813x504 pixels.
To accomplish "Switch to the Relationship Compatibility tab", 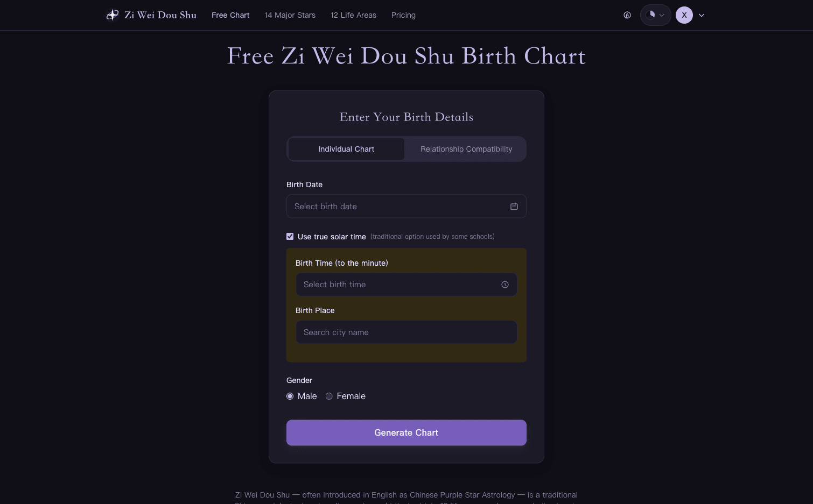I will tap(466, 149).
